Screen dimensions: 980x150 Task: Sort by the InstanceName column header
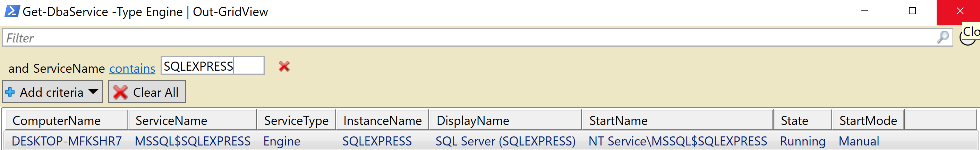point(382,121)
